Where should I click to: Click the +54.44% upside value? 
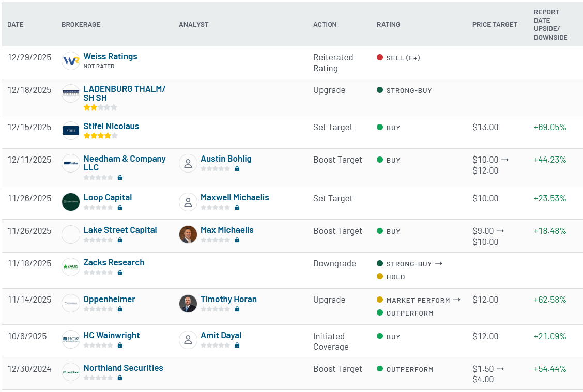point(550,369)
